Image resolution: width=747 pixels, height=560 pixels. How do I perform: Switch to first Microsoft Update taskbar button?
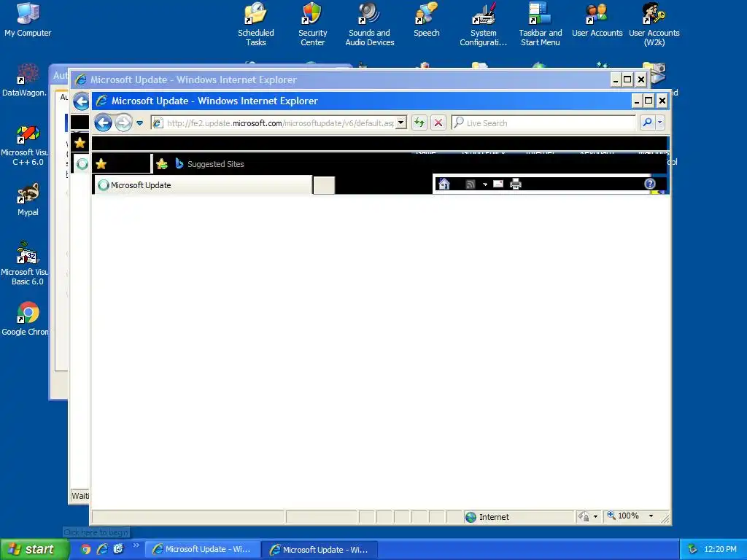point(203,549)
